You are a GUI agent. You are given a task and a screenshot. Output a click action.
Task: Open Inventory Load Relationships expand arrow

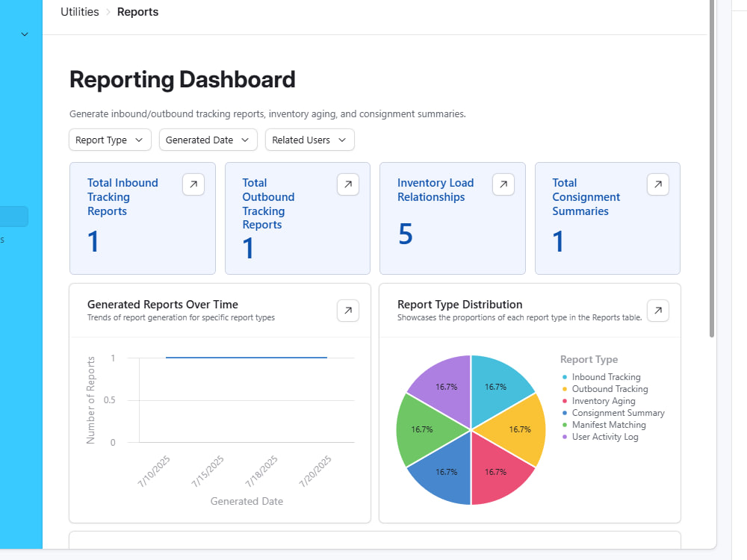(503, 184)
